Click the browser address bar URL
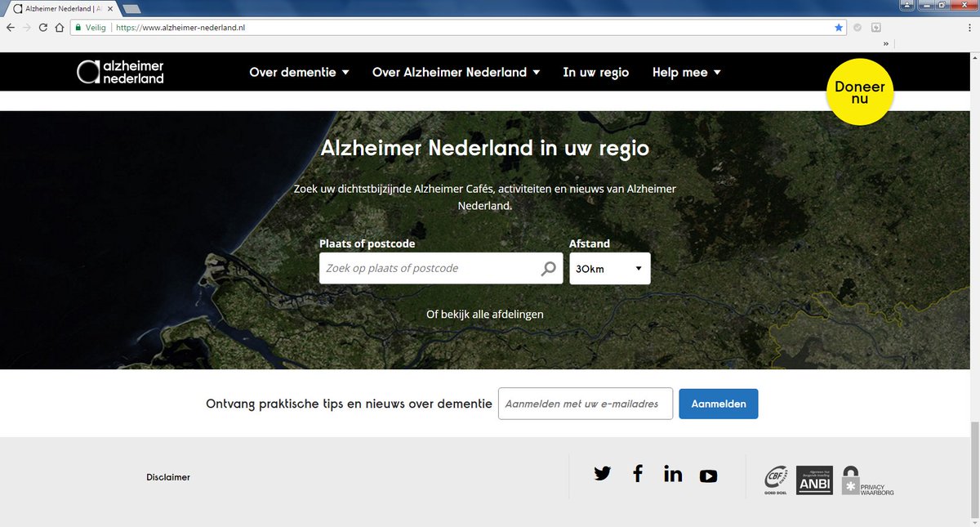Viewport: 980px width, 527px height. pos(180,27)
